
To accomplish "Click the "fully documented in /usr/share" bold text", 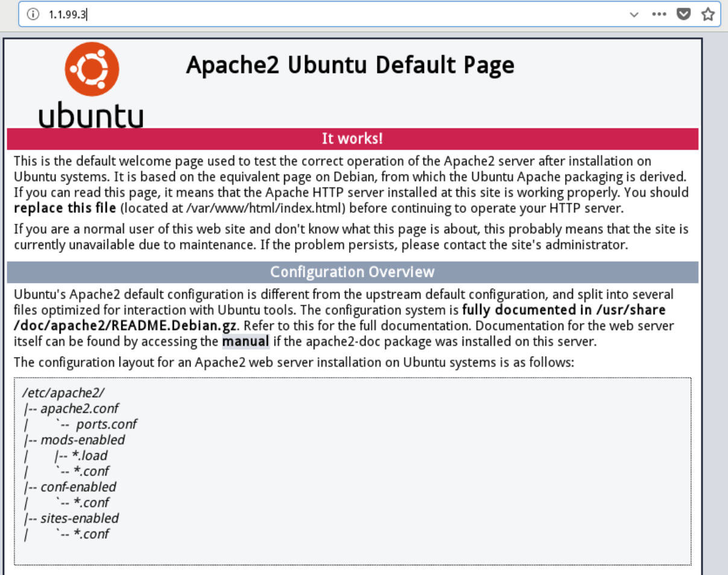I will pyautogui.click(x=564, y=310).
